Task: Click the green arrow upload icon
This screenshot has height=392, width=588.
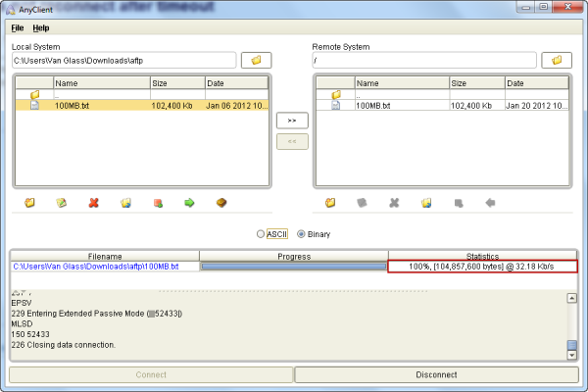Action: tap(189, 203)
